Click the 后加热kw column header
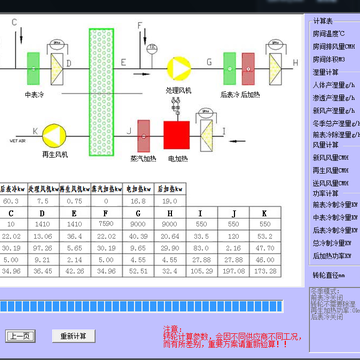This screenshot has height=360, width=360. (170, 189)
